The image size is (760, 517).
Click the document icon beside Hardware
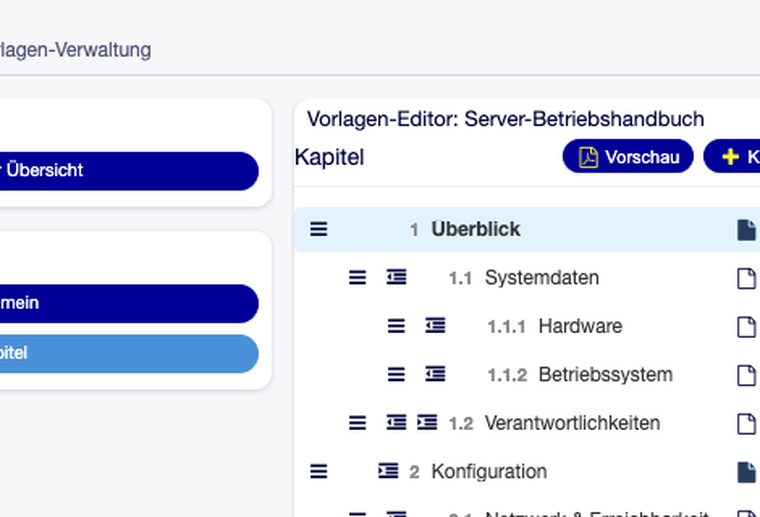point(746,327)
